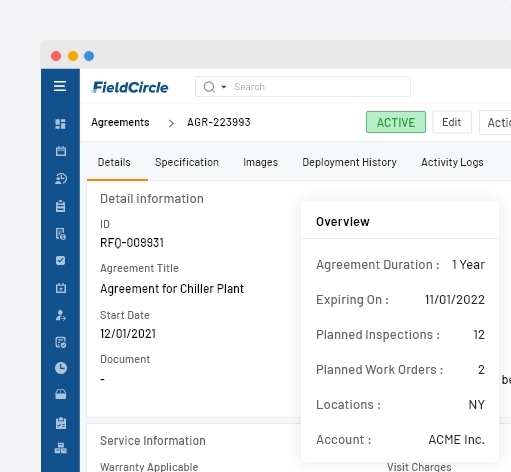
Task: Open the Activity Logs tab
Action: pos(452,162)
